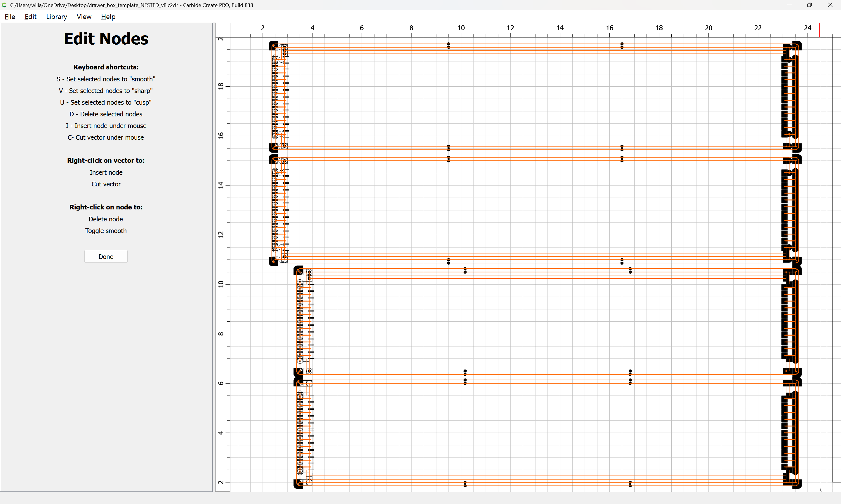This screenshot has height=504, width=841.
Task: Open the File menu
Action: pos(10,17)
